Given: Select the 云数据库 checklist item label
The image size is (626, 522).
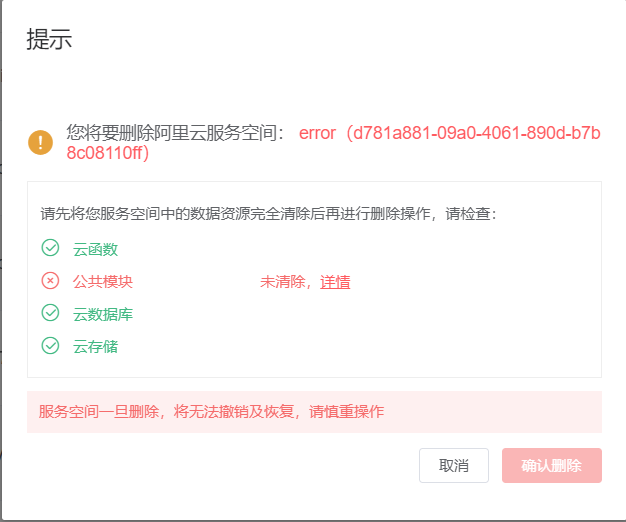Looking at the screenshot, I should point(102,314).
